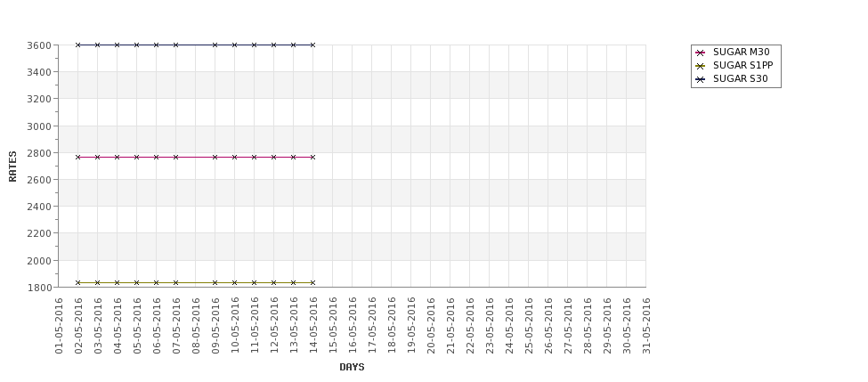Click SUGAR S30 data point on 14-05-2016
868x382 pixels.
[312, 45]
